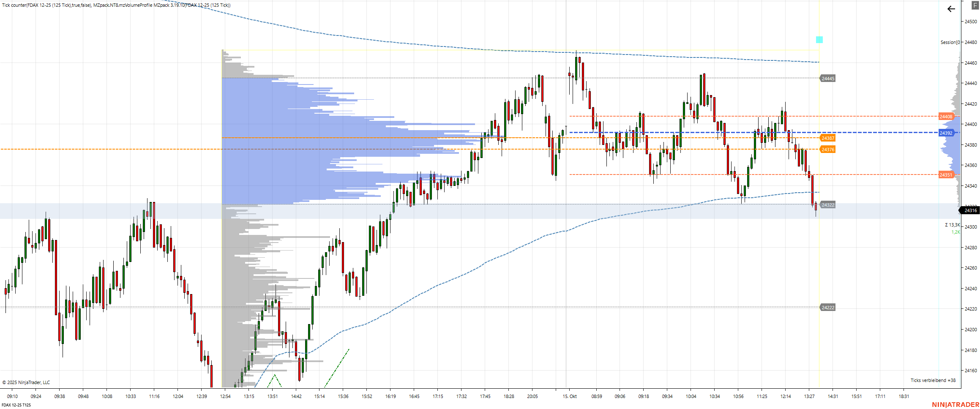Screen dimensions: 980x409
Task: Click the 24351 orange price marker
Action: point(946,175)
